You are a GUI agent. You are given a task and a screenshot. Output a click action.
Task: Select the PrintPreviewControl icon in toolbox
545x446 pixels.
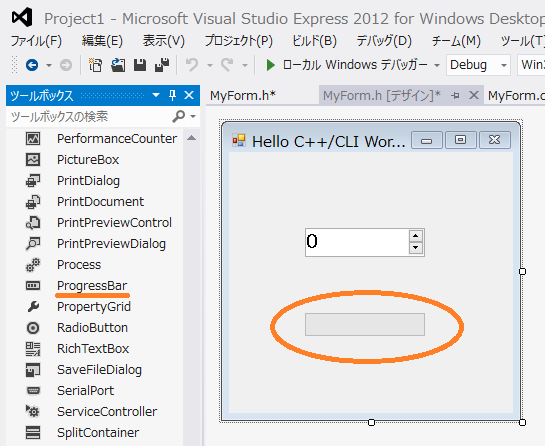[33, 223]
